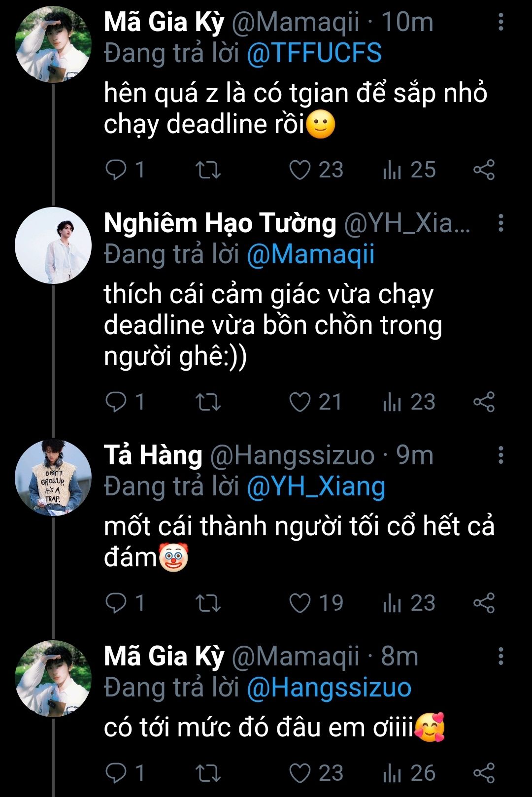Share the last Mã Gia Kỳ tweet
This screenshot has width=532, height=797.
coord(484,773)
